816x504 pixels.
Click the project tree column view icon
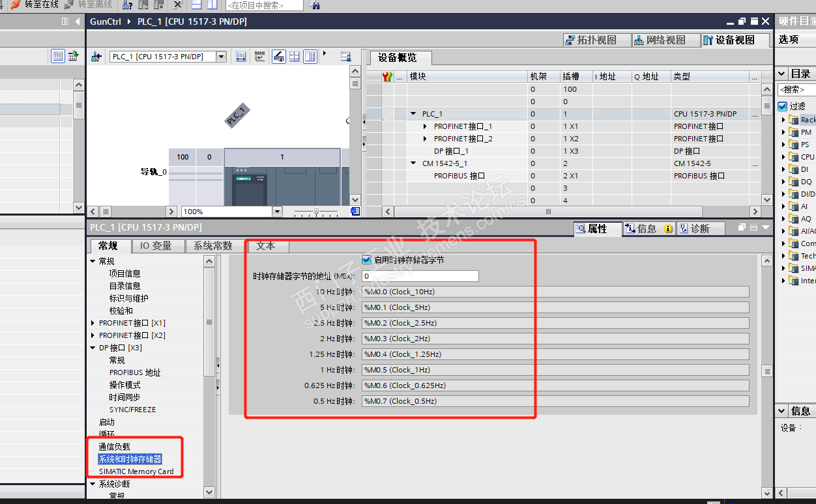(x=65, y=21)
